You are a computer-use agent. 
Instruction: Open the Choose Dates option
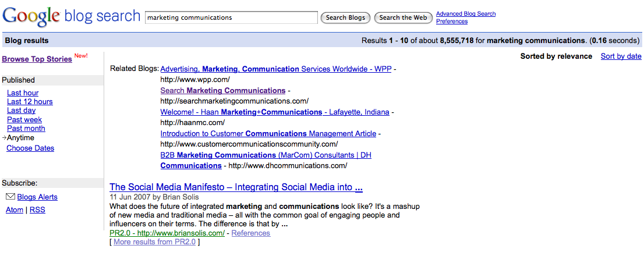(30, 148)
